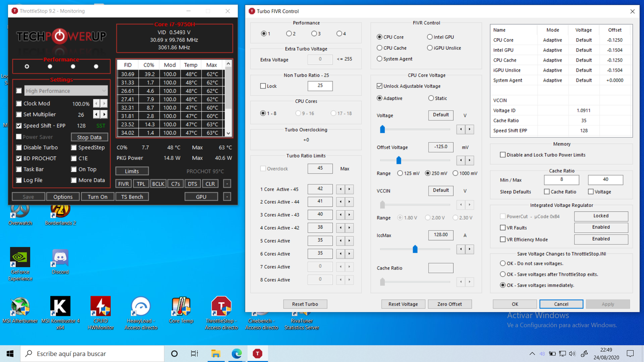Toggle Unlock Adjustable Voltage checkbox
644x362 pixels.
[380, 86]
